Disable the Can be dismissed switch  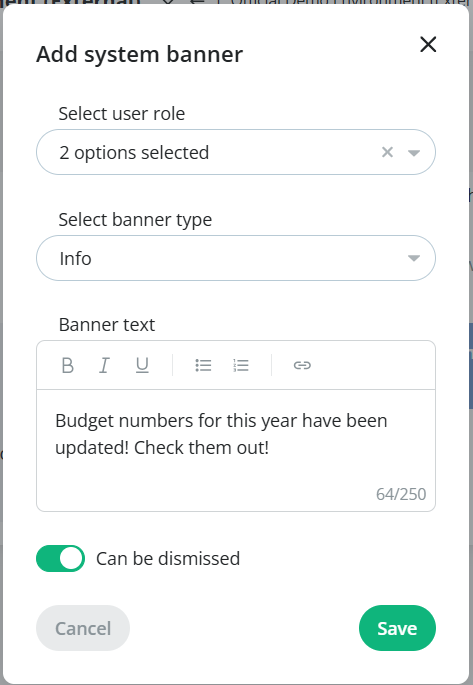point(60,558)
